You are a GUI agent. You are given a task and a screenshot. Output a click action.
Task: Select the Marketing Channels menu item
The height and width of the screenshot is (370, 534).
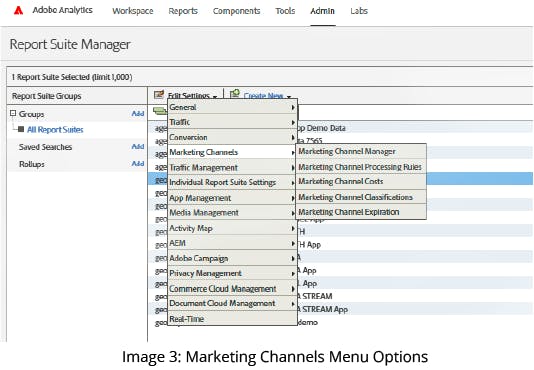click(x=232, y=152)
